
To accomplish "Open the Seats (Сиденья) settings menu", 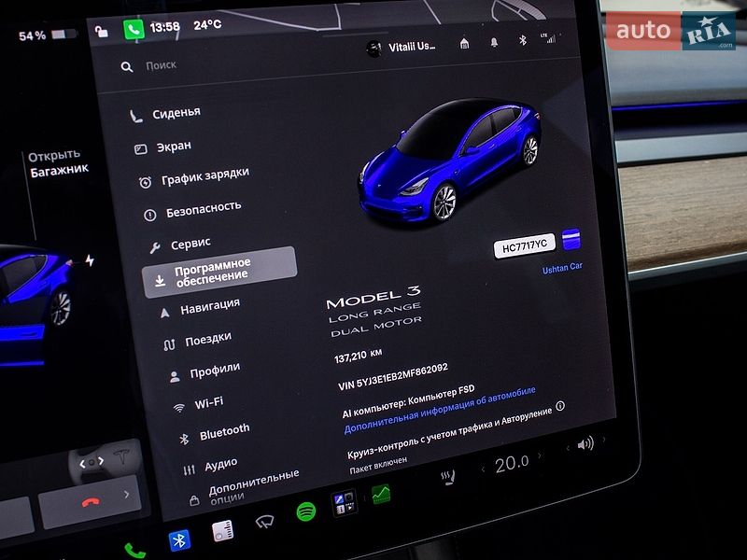I will click(165, 114).
